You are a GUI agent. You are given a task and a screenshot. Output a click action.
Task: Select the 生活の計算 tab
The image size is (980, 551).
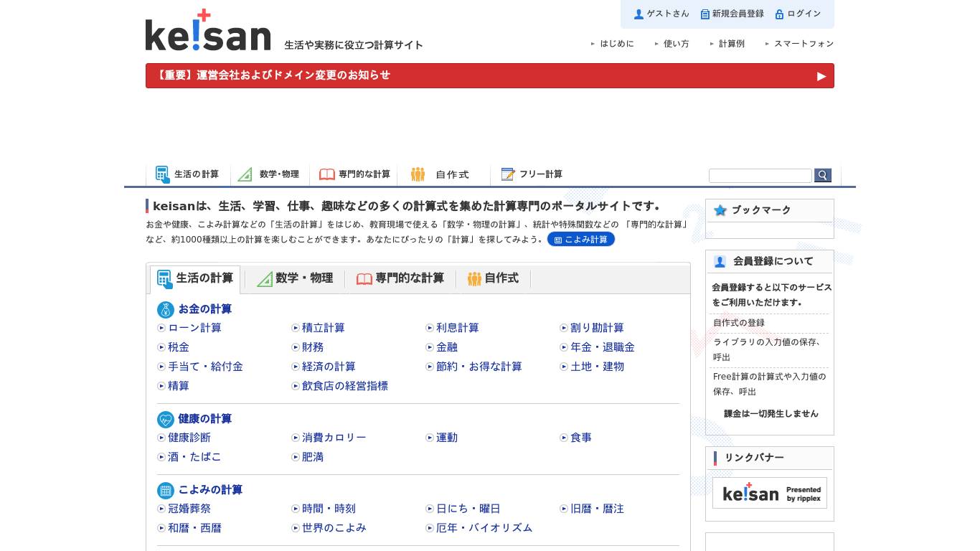tap(195, 279)
